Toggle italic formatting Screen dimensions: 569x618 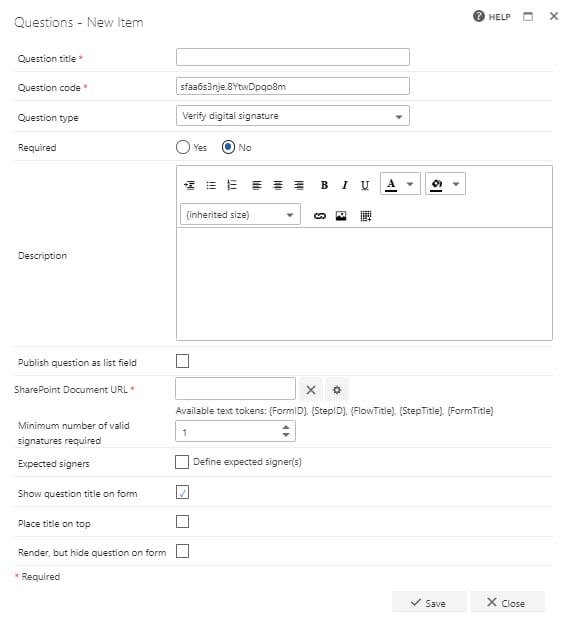pos(345,185)
